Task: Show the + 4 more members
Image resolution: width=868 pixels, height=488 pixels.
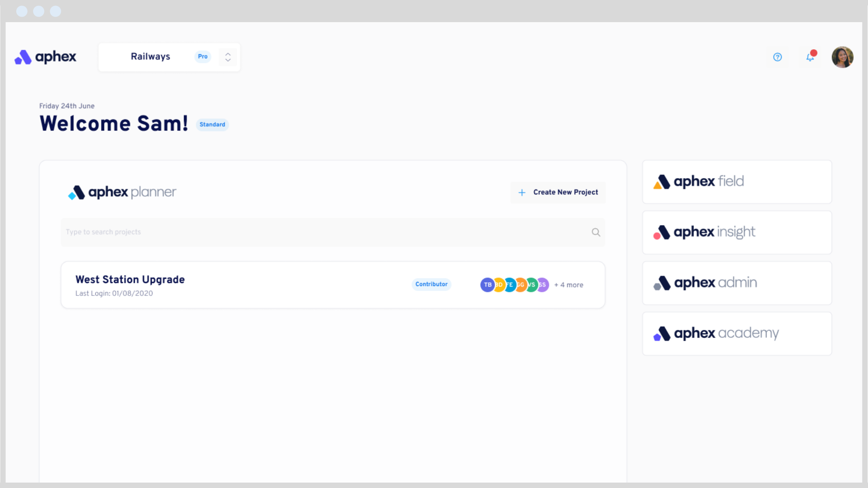Action: [x=569, y=285]
